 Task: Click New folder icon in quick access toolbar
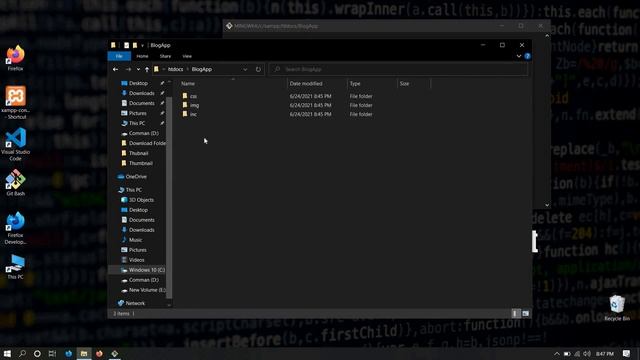click(135, 45)
